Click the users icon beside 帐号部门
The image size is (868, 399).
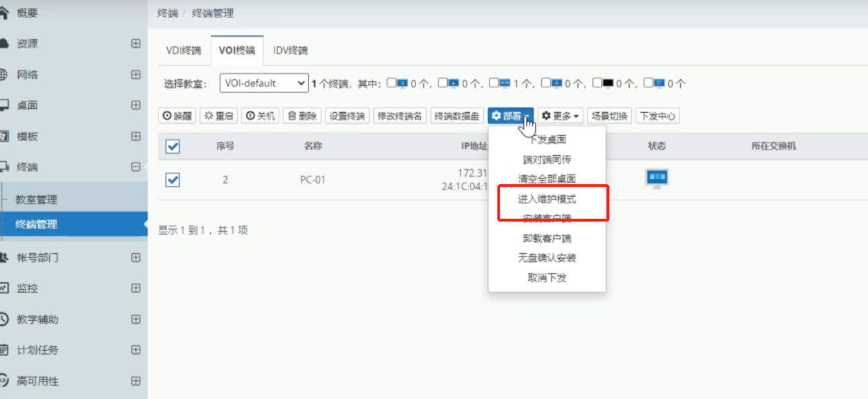coord(4,257)
